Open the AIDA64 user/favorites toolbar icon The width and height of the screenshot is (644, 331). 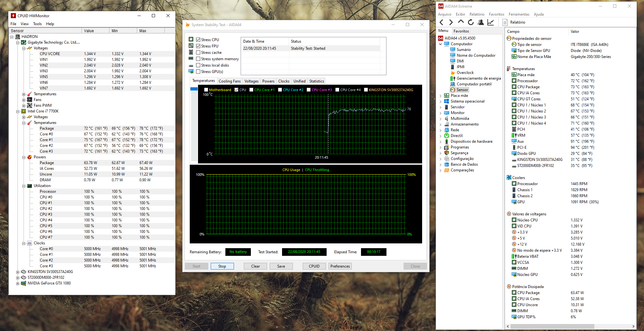[481, 22]
